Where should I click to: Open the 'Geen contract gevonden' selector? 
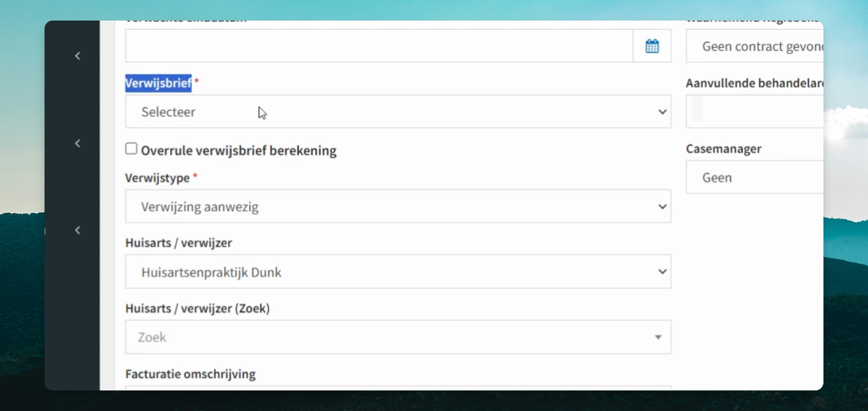[754, 46]
